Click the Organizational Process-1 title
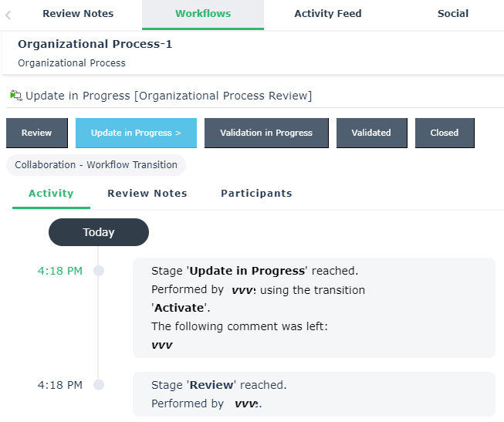 click(95, 44)
